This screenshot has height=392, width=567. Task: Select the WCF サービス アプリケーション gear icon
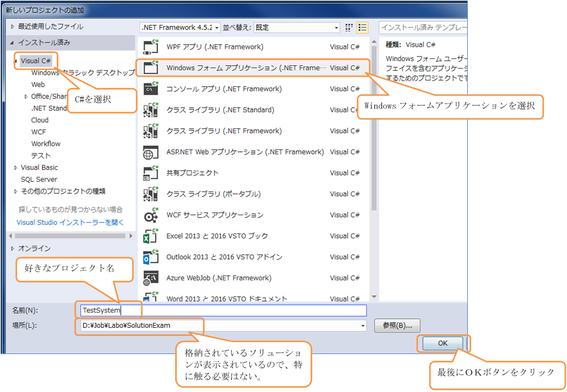[x=151, y=215]
